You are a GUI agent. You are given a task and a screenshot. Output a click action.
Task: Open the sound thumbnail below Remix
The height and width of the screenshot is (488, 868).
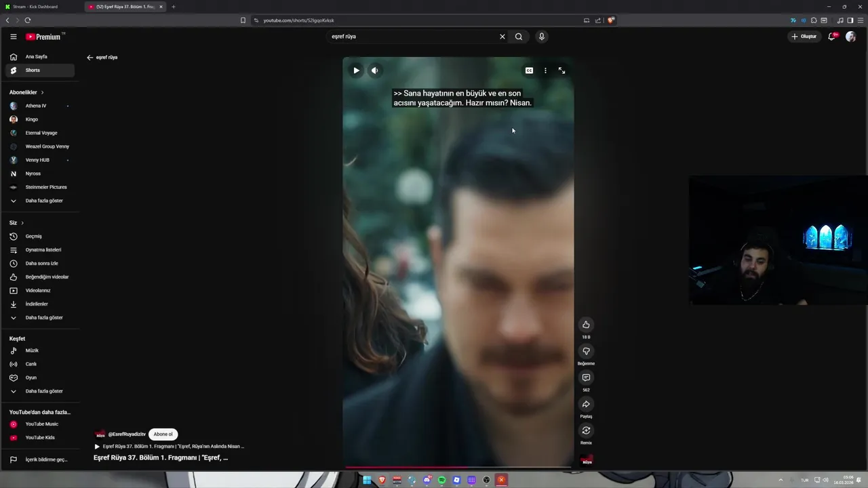pyautogui.click(x=587, y=460)
